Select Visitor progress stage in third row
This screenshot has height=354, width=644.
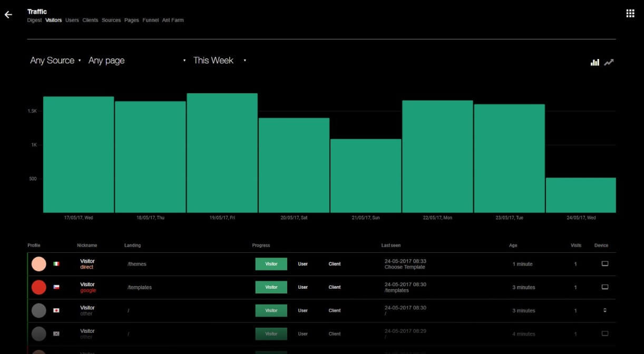271,310
